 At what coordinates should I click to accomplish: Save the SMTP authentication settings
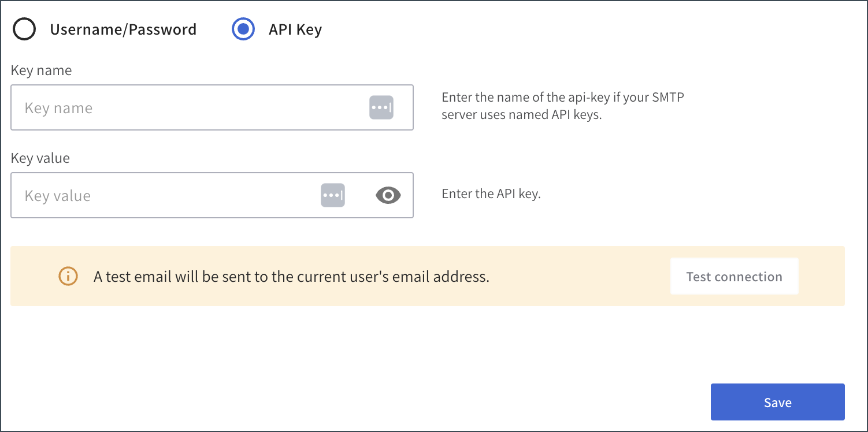777,402
